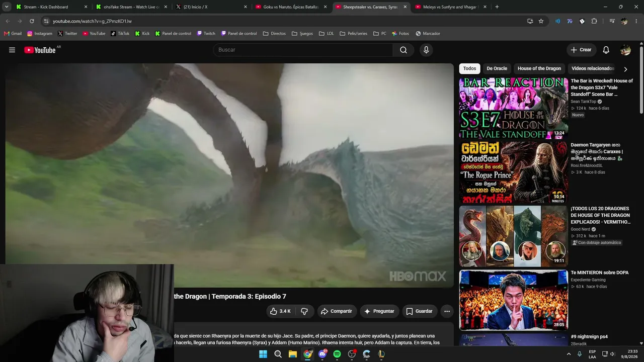Open Bar Reaction S3E7 video thumbnail
The image size is (644, 362).
click(513, 109)
